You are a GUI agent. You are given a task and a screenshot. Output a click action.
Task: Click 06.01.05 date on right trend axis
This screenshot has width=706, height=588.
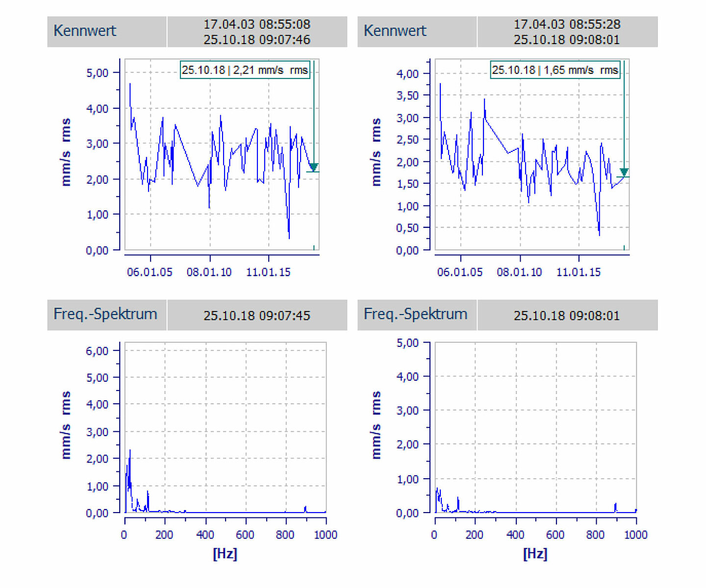(460, 272)
